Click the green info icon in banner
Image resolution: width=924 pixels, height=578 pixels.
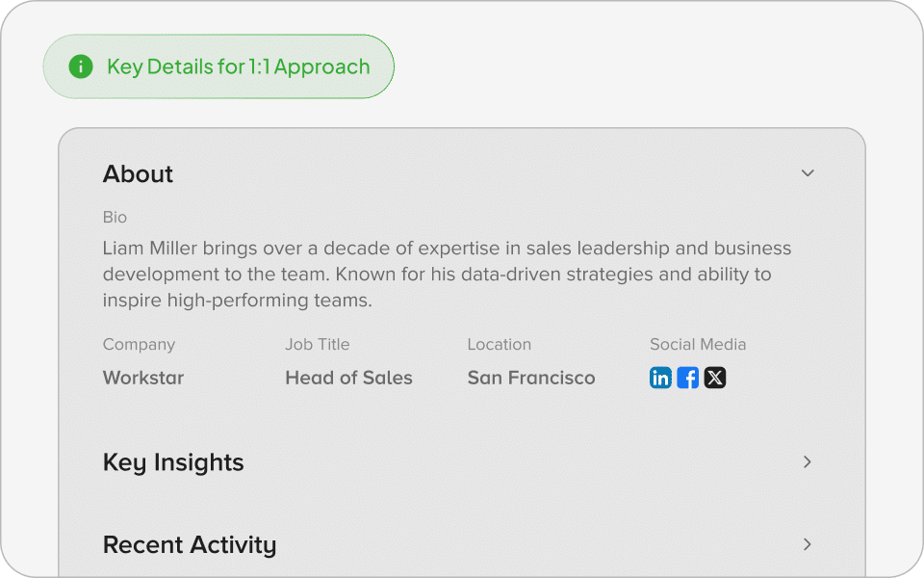pos(81,66)
